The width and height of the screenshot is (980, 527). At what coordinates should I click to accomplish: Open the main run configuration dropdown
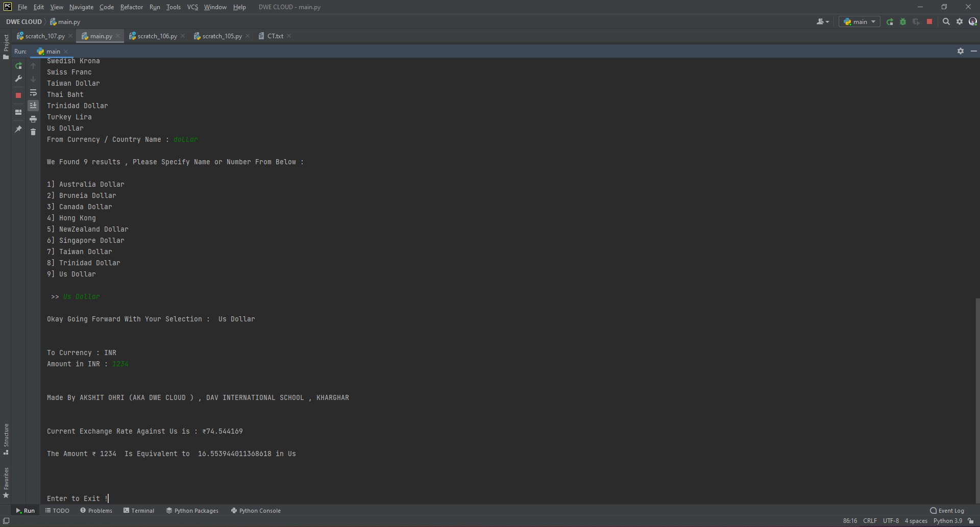tap(859, 22)
